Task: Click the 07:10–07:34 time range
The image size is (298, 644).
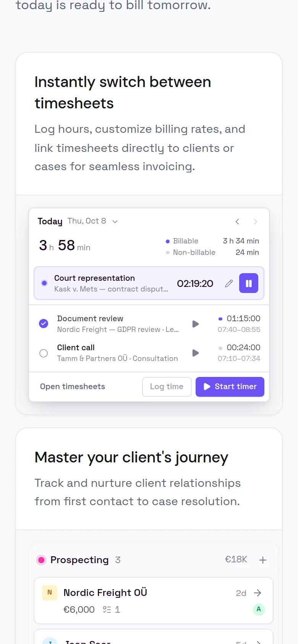Action: pyautogui.click(x=239, y=358)
